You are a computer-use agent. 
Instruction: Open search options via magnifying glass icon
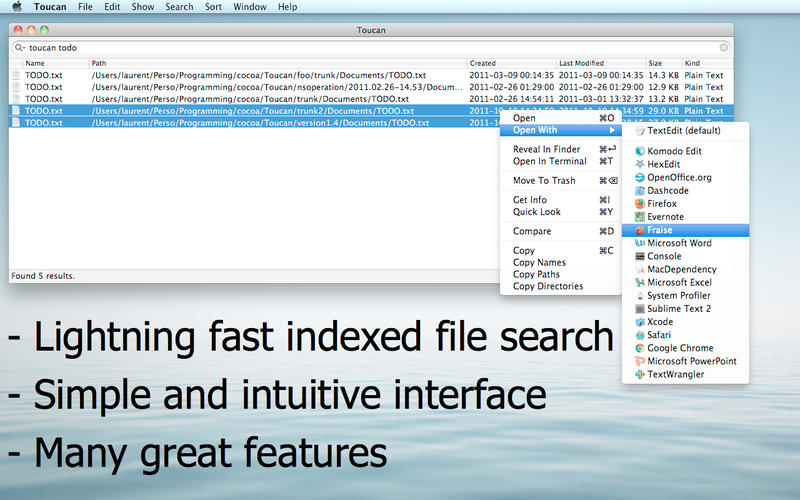19,47
